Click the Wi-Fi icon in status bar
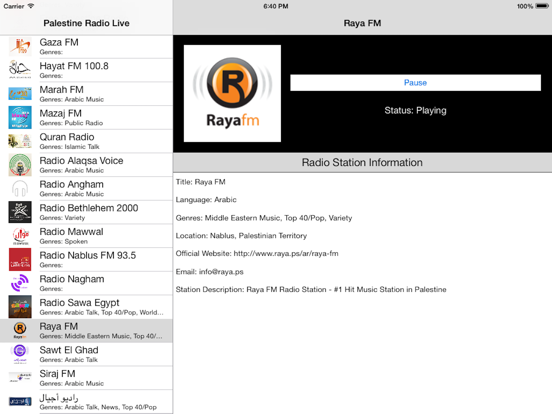The height and width of the screenshot is (414, 552). (31, 6)
